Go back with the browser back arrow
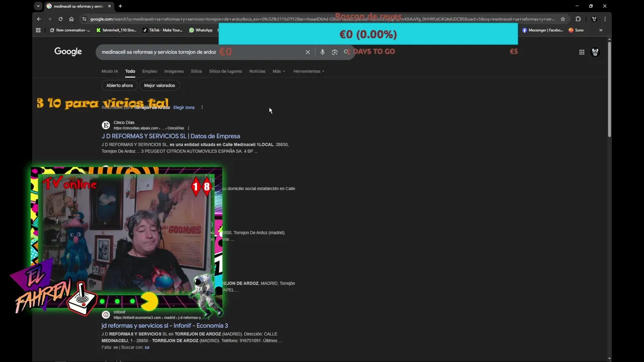This screenshot has height=362, width=644. coord(39,19)
